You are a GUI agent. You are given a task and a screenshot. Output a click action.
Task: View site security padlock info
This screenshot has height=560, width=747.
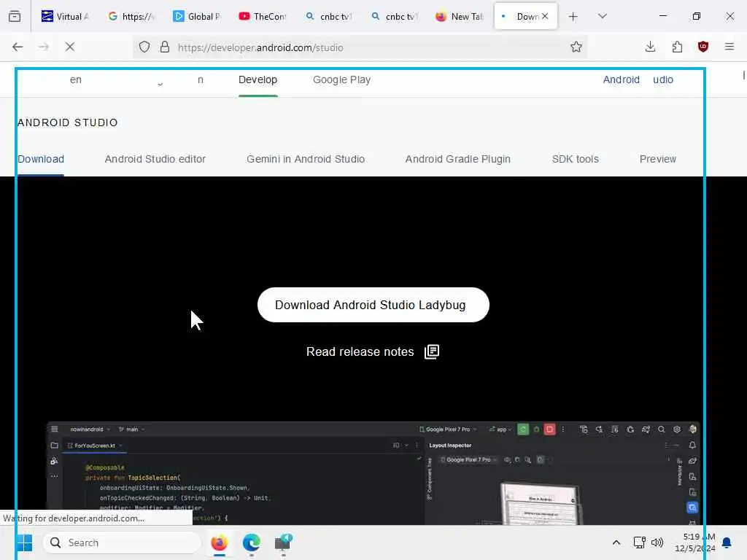coord(165,47)
